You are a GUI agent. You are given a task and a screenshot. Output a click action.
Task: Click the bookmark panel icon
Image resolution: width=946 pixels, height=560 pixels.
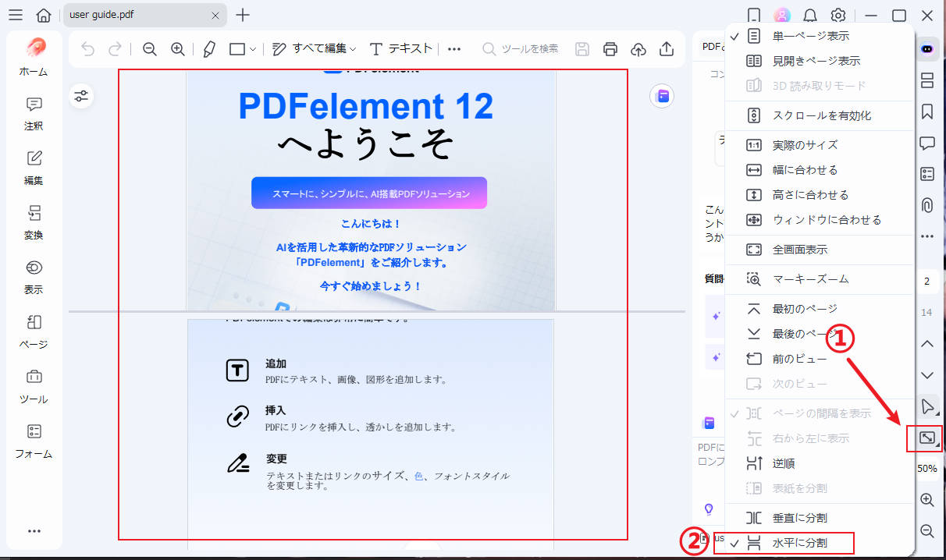pyautogui.click(x=926, y=112)
